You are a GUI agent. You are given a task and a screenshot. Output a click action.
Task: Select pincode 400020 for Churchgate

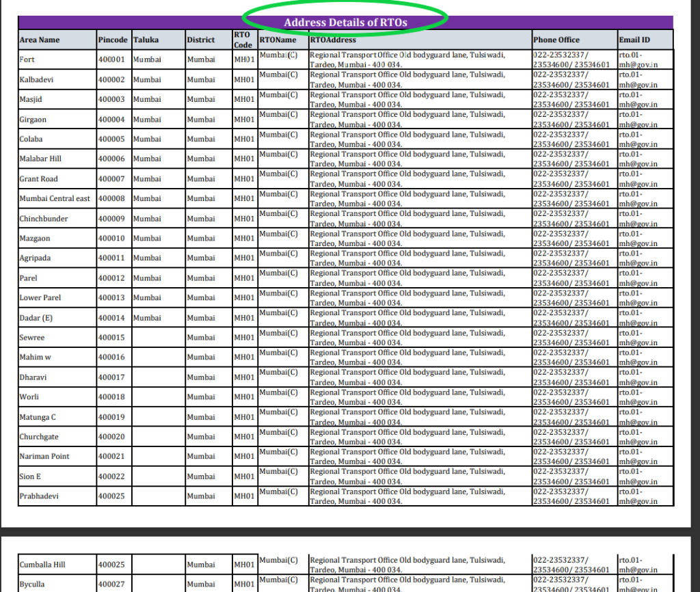[111, 437]
